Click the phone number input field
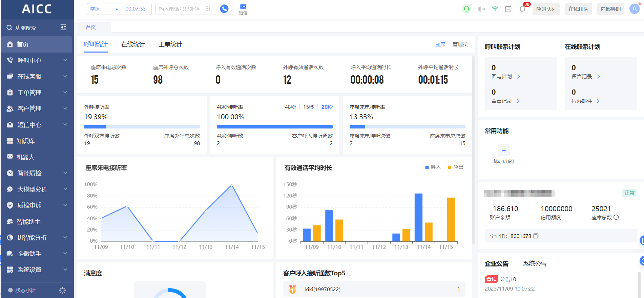Screen dimensions: 644x298 180,9
